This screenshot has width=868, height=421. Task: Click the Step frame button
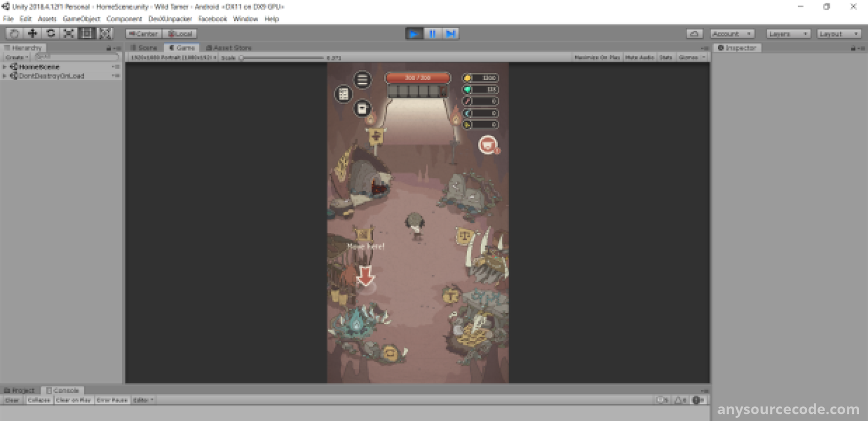(x=450, y=34)
